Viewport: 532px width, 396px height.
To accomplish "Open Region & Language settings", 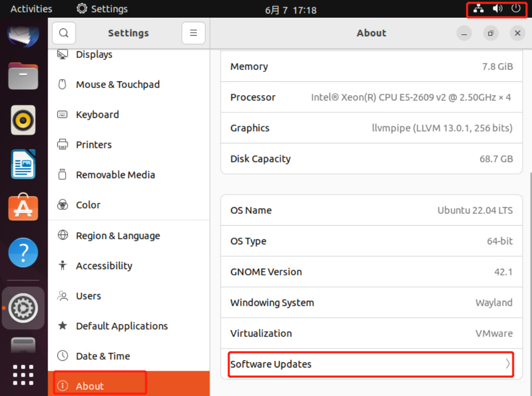I will click(117, 236).
